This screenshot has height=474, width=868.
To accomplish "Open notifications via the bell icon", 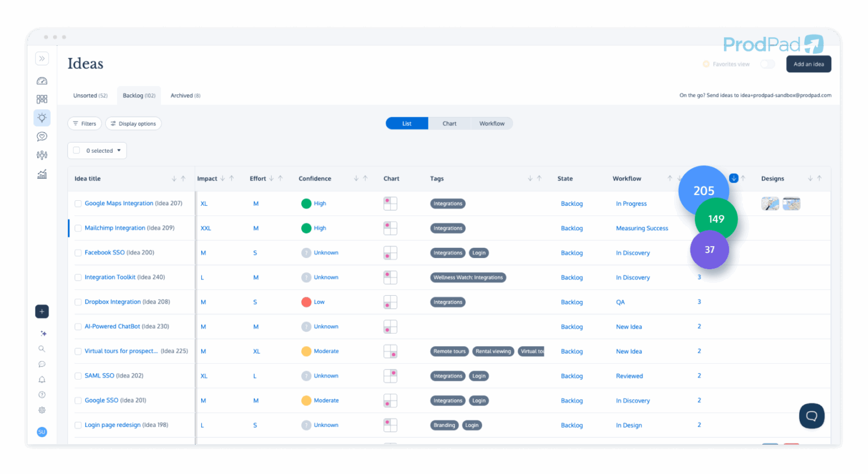I will (x=42, y=380).
